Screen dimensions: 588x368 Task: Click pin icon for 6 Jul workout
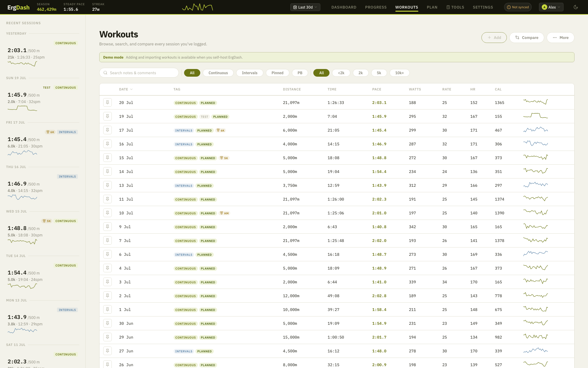click(x=107, y=254)
